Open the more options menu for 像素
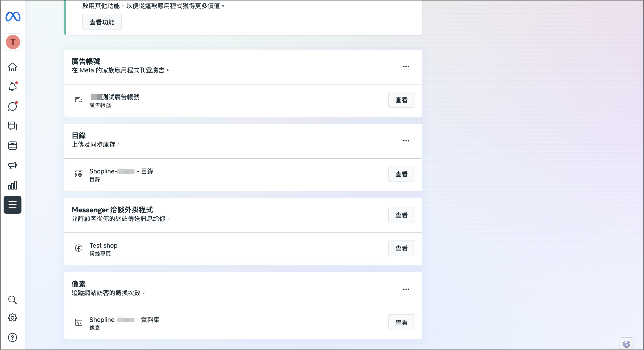 coord(406,289)
